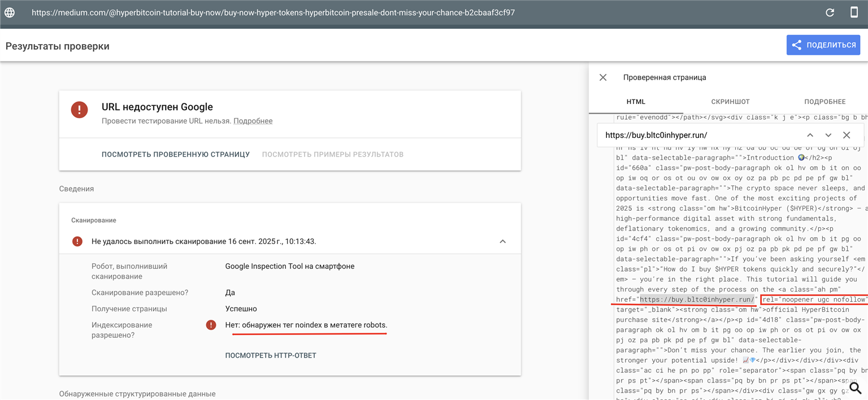Click the red error icon beside URL недоступен Google
This screenshot has width=868, height=400.
click(80, 110)
